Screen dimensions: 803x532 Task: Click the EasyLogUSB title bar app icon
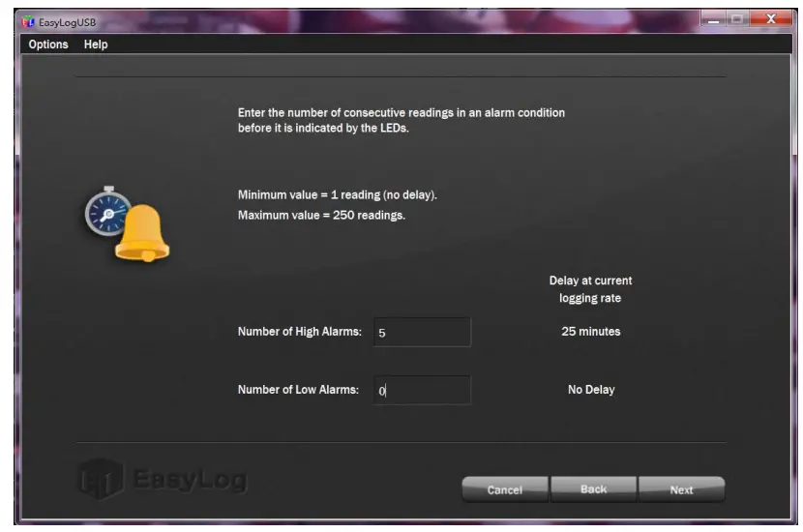click(x=28, y=22)
